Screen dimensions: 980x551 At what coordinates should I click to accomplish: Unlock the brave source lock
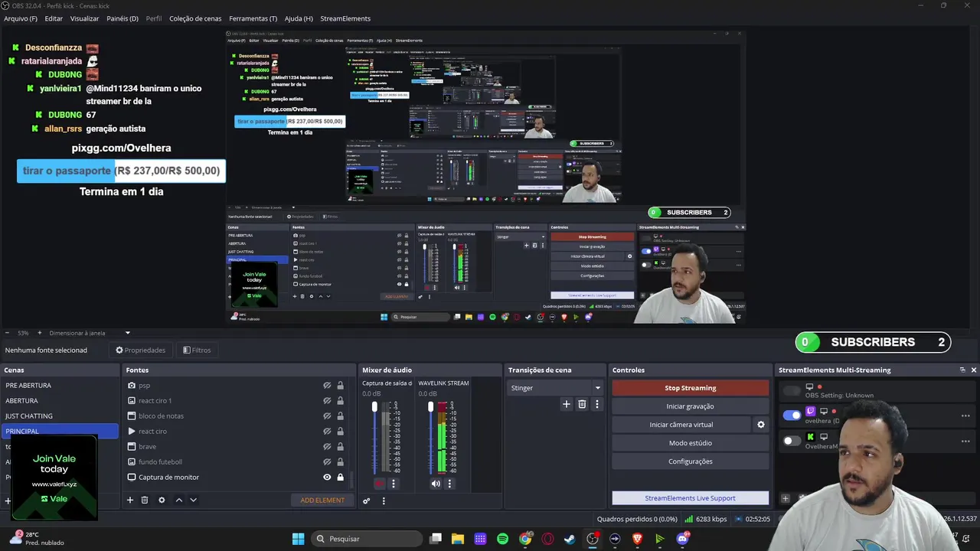(340, 447)
